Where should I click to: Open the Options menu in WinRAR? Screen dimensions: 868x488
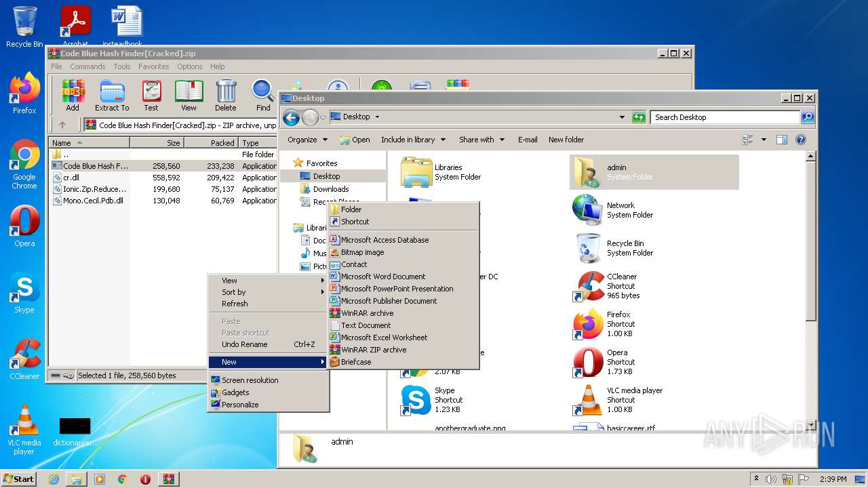(189, 66)
